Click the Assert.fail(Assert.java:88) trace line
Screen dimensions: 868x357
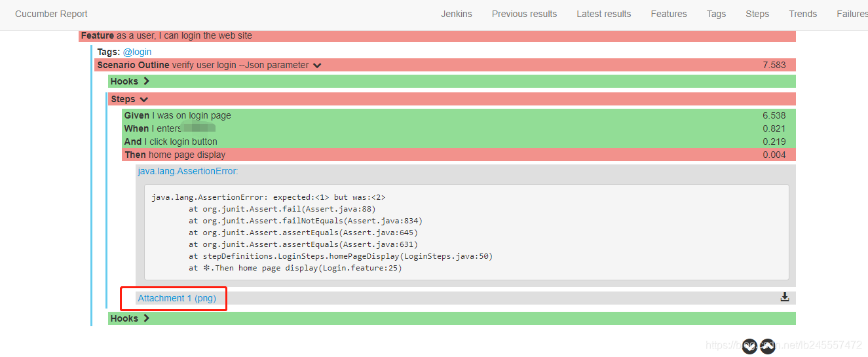(282, 209)
